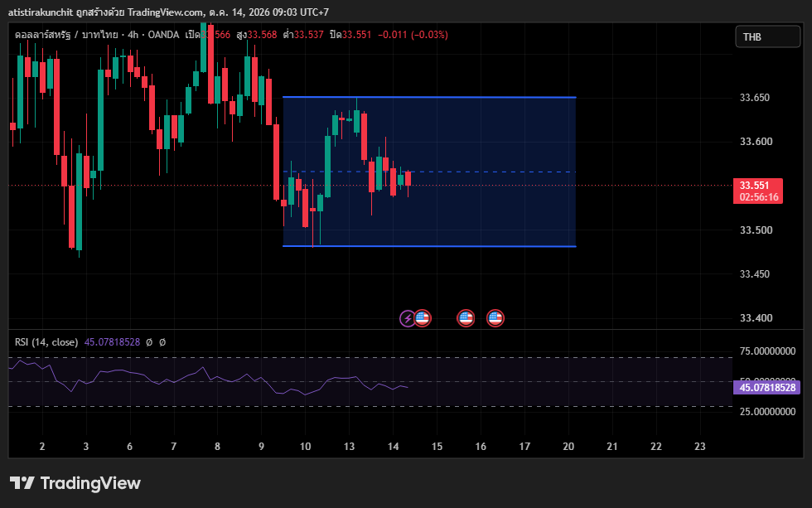Image resolution: width=812 pixels, height=508 pixels.
Task: Open the middle US flag economic event
Action: coord(466,318)
